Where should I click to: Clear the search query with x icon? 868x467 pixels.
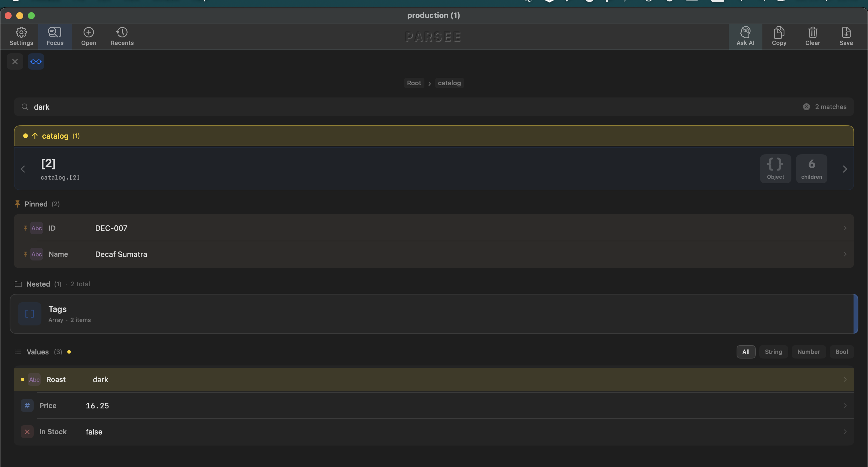click(x=806, y=107)
